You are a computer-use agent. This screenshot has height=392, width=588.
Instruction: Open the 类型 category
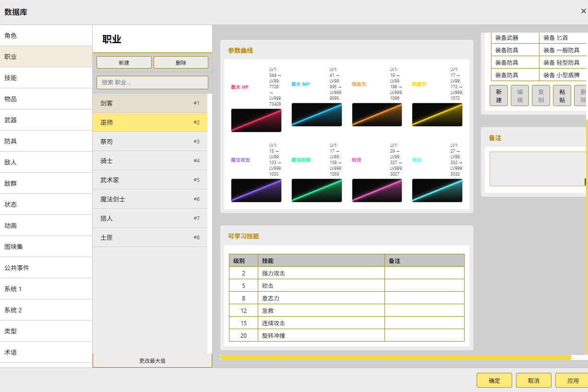[46, 331]
